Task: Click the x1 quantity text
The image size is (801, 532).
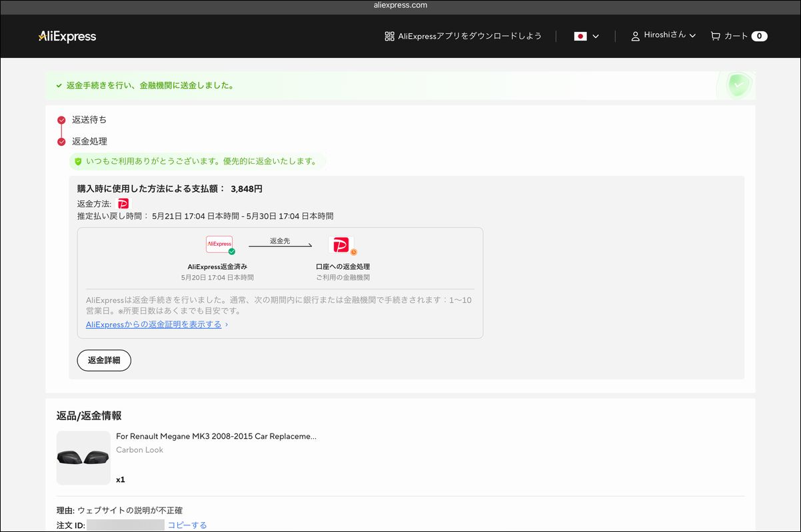Action: [121, 479]
